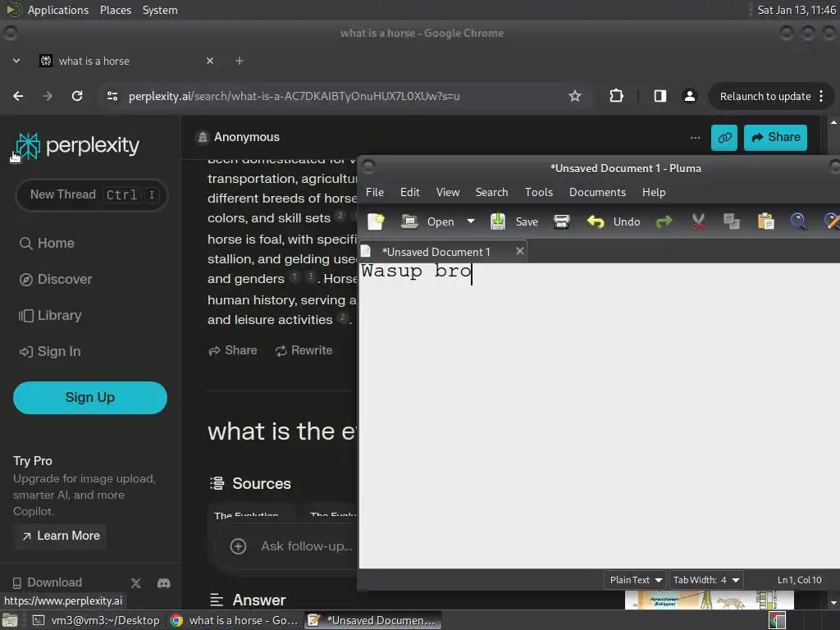
Task: Copy thread link with the chain icon button
Action: (724, 138)
